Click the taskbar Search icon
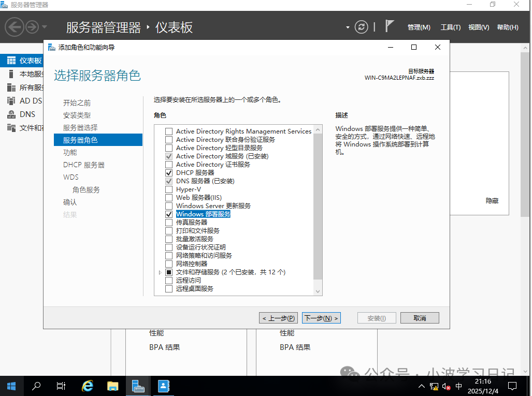Image resolution: width=532 pixels, height=396 pixels. 36,386
